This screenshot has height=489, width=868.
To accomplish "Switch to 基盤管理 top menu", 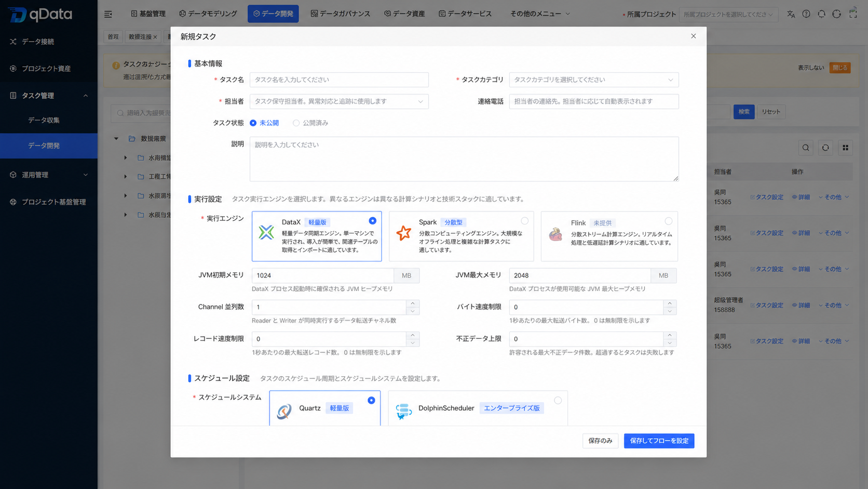I will point(148,14).
